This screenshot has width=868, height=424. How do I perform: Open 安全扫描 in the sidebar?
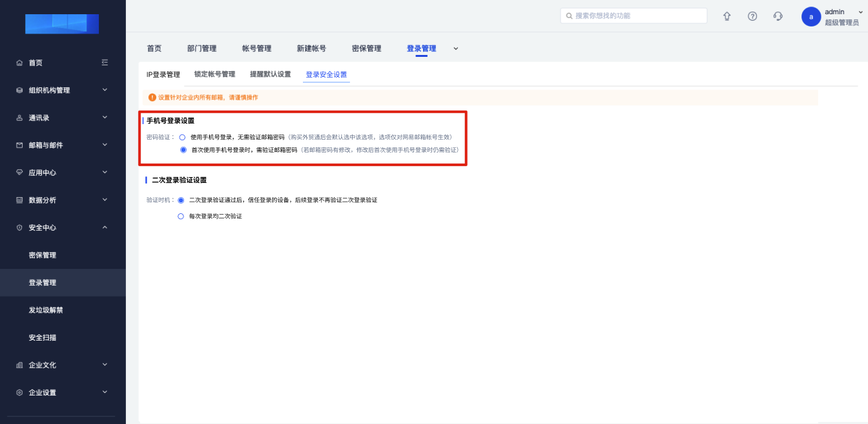click(43, 337)
